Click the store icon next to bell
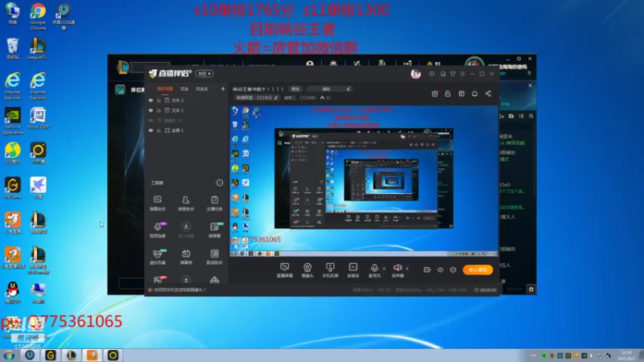Image resolution: width=644 pixels, height=362 pixels. click(461, 93)
